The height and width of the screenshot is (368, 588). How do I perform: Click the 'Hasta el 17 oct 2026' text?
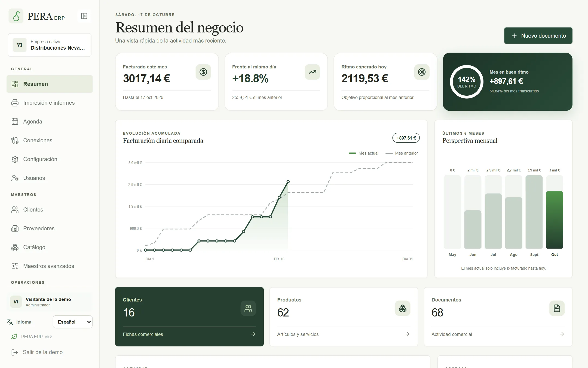pos(143,98)
